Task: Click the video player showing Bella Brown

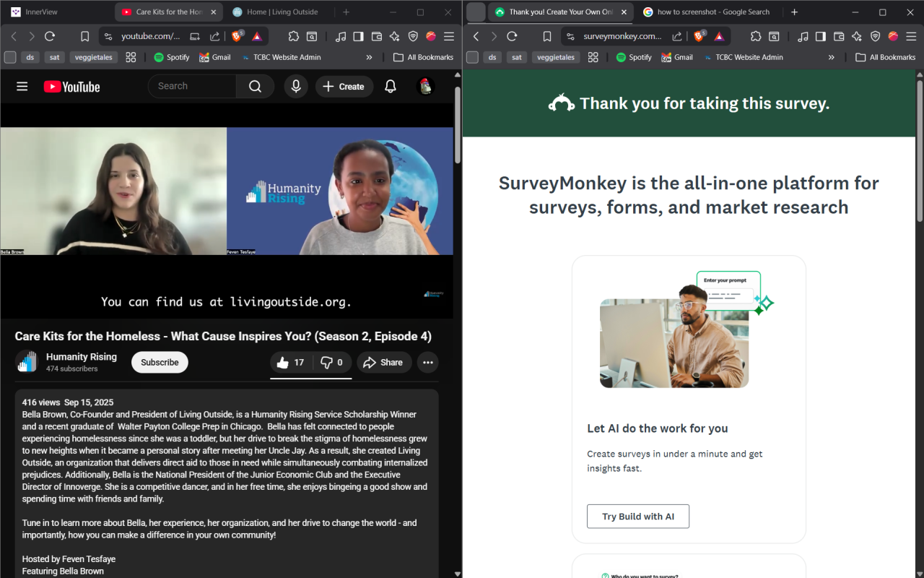Action: [227, 210]
